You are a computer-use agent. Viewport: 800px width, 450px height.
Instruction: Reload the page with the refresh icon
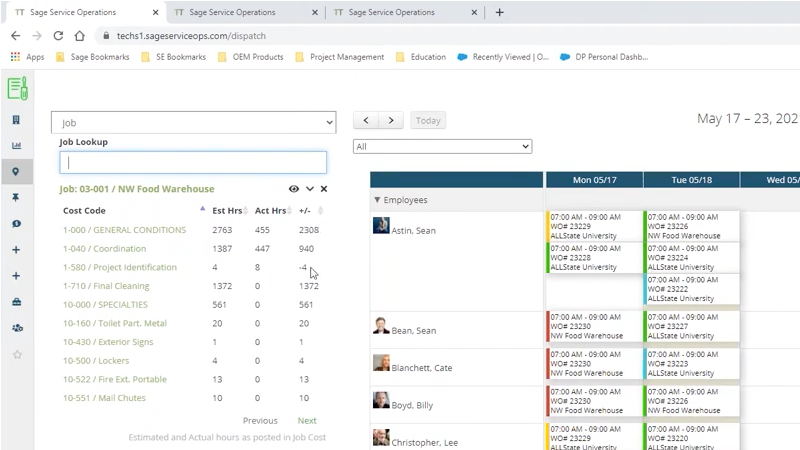(x=58, y=36)
